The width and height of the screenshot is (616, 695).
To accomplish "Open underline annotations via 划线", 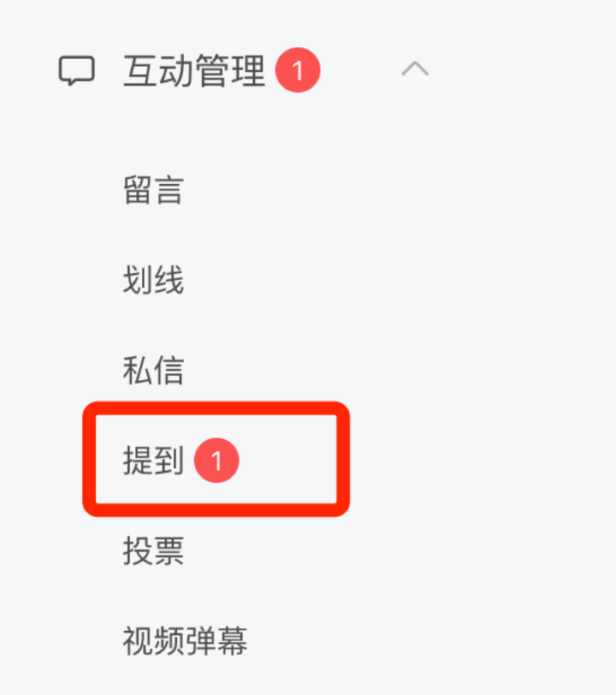I will (153, 280).
